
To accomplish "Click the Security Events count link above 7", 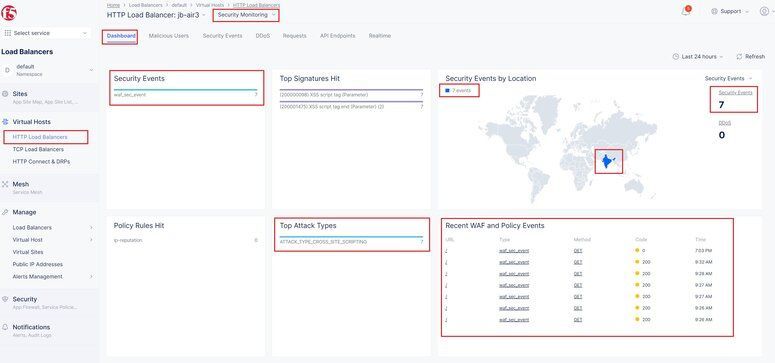I will coord(735,93).
